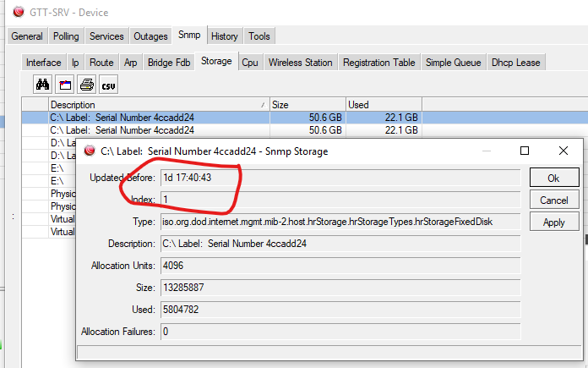Click the printer icon

(87, 85)
